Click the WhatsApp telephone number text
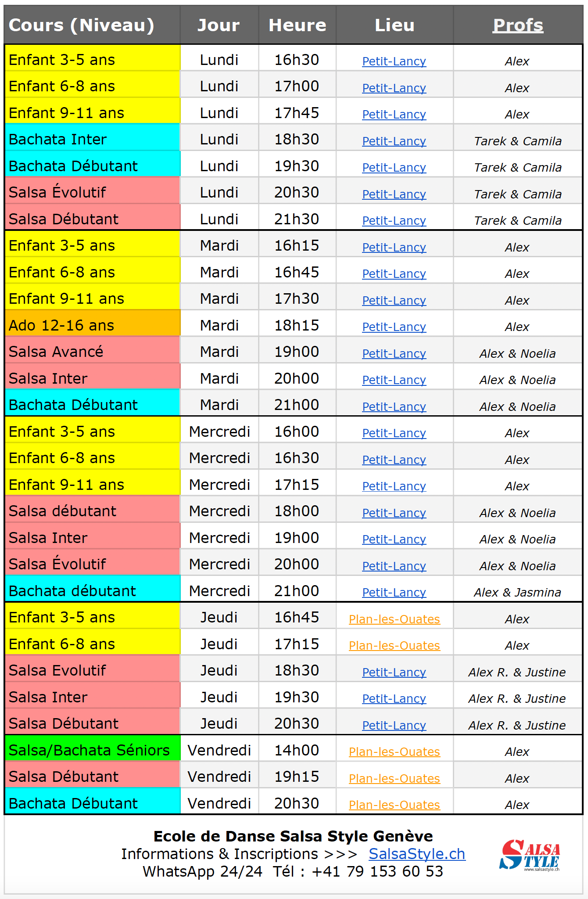This screenshot has height=899, width=588. [377, 871]
